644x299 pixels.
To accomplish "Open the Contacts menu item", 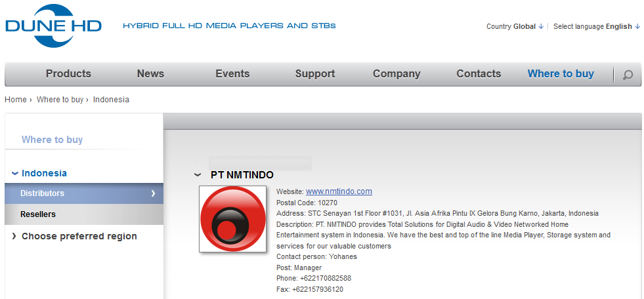I will [479, 74].
